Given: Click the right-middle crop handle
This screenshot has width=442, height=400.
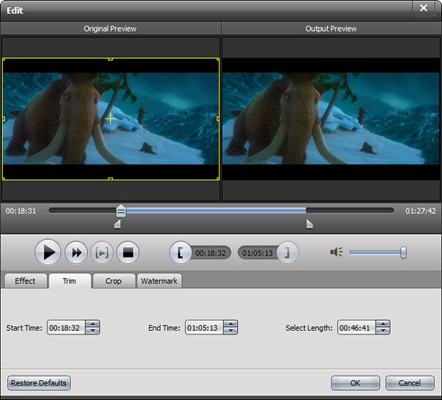Looking at the screenshot, I should (x=218, y=119).
